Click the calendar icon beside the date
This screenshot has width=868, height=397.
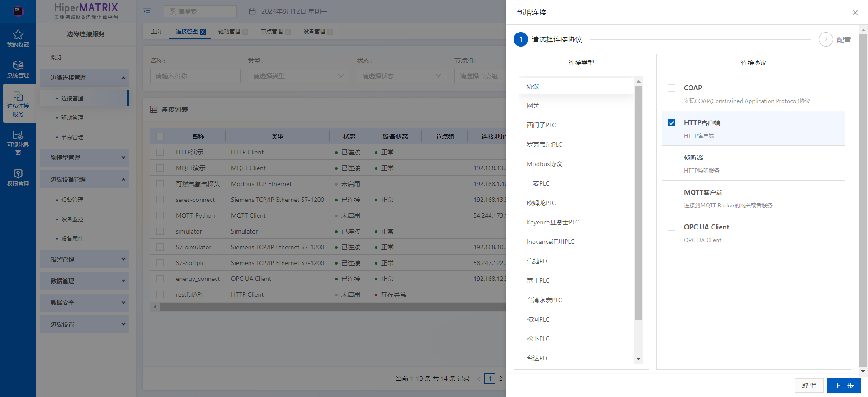(x=253, y=11)
